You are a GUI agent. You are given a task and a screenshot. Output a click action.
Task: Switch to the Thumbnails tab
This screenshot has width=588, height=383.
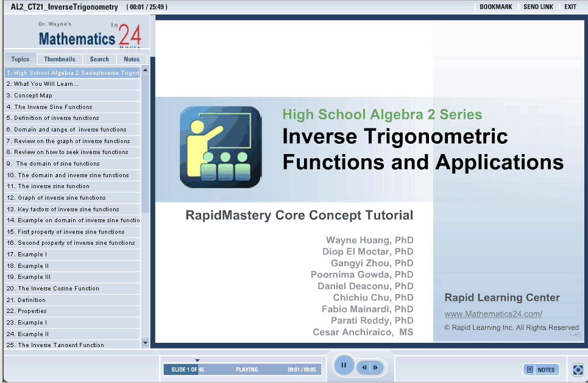[60, 59]
